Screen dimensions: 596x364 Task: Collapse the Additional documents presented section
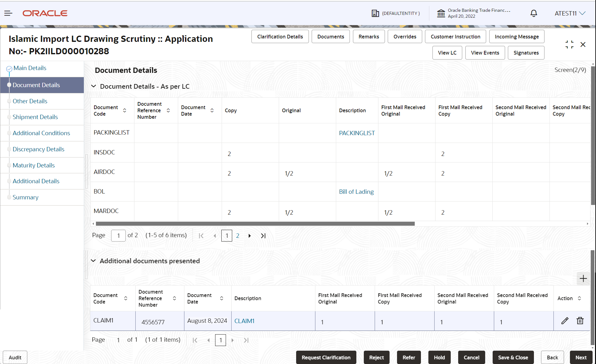(94, 261)
